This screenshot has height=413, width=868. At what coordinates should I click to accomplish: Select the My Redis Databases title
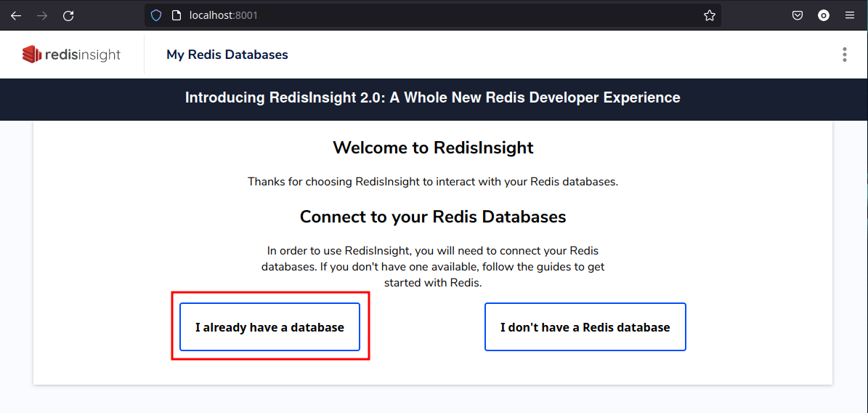click(227, 55)
